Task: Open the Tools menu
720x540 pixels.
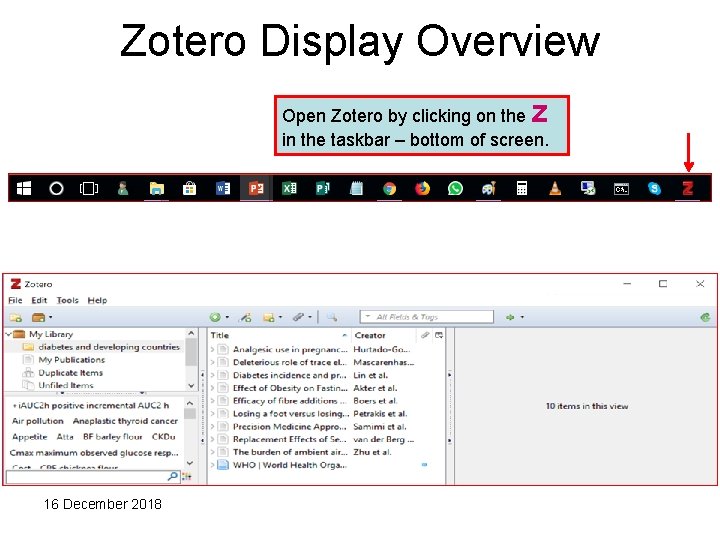Action: pos(68,300)
